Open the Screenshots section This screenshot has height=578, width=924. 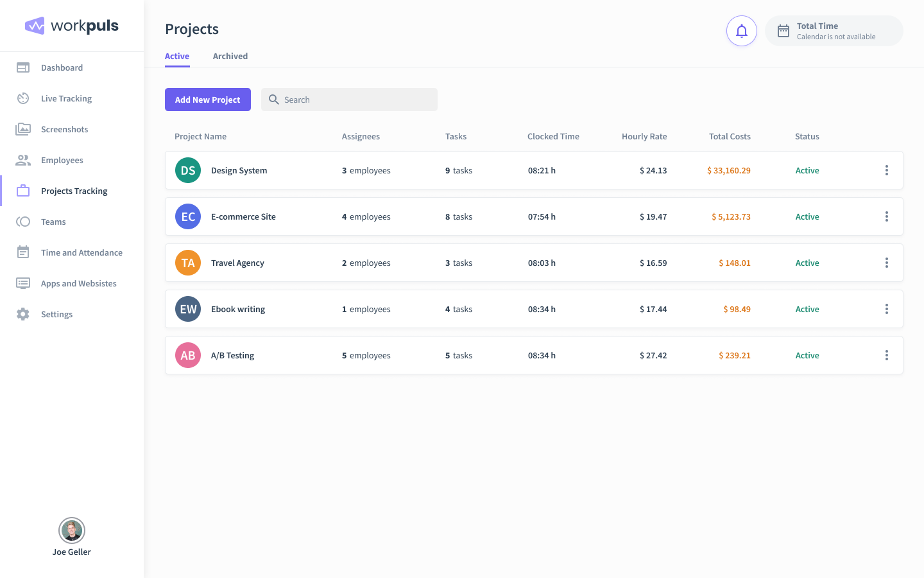point(23,129)
